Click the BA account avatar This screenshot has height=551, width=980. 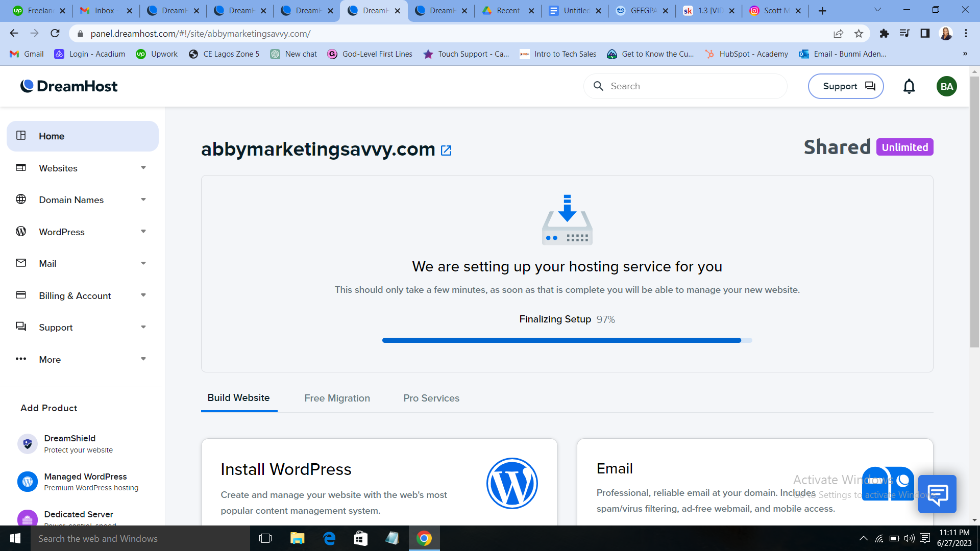[947, 86]
